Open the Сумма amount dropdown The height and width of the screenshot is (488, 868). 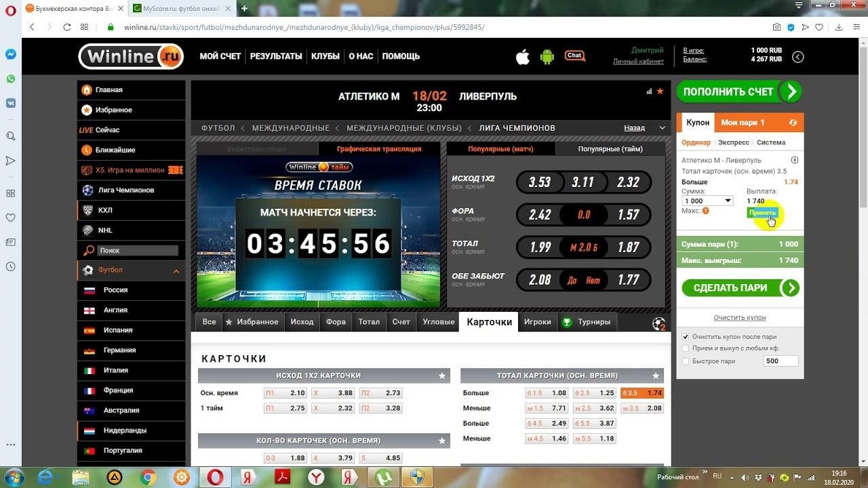[707, 201]
